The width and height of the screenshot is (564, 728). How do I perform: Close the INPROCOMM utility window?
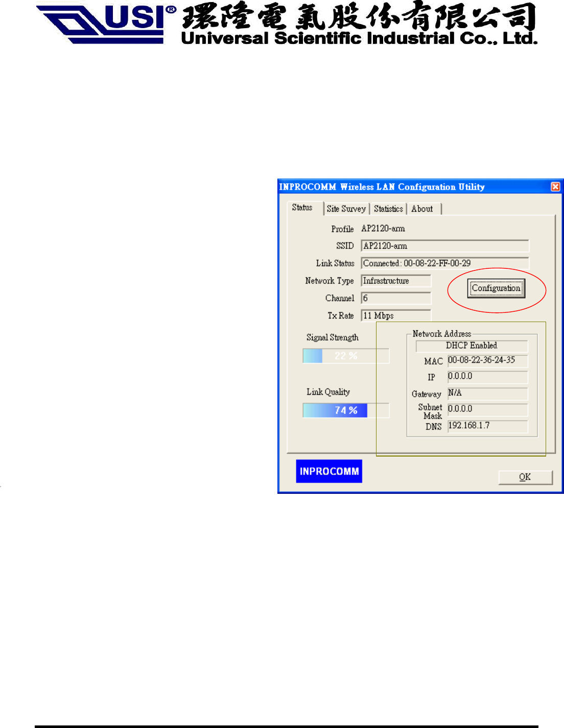point(555,187)
